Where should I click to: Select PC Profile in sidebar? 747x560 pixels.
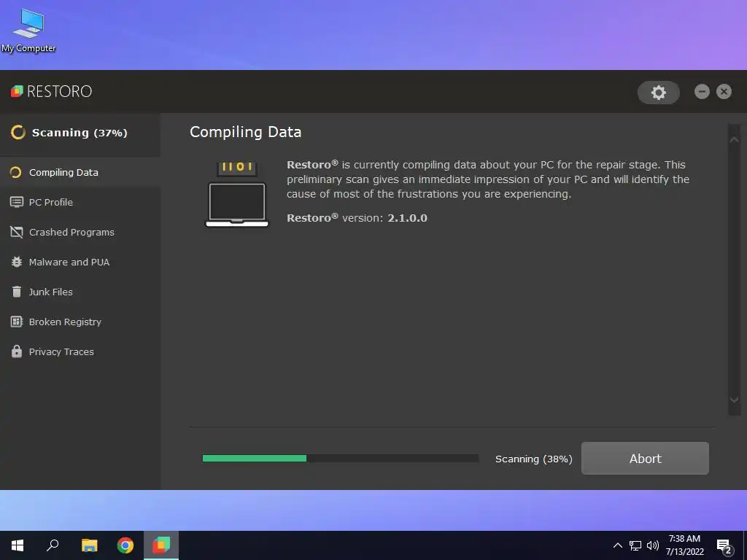click(80, 202)
